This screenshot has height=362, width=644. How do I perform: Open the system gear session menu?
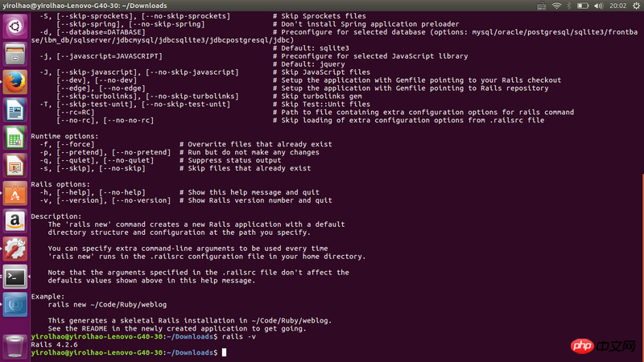point(636,6)
